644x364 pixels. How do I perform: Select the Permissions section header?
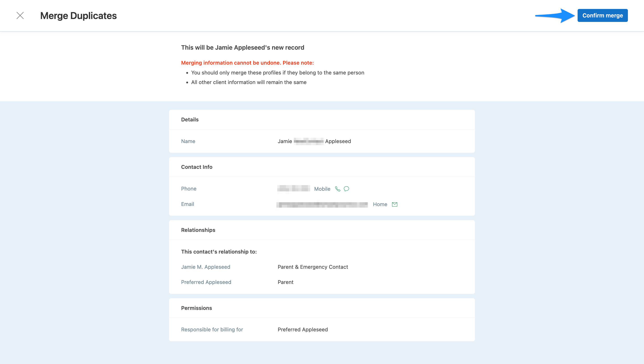(197, 308)
